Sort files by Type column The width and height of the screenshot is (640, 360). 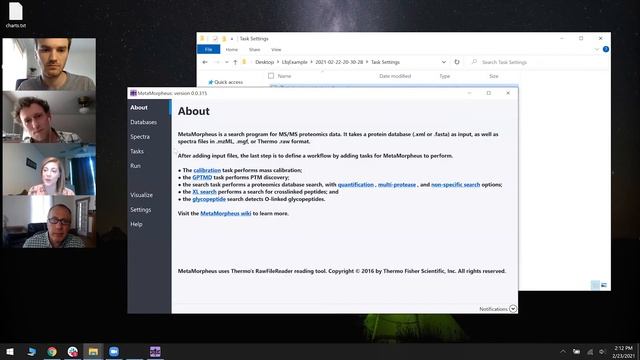(444, 76)
